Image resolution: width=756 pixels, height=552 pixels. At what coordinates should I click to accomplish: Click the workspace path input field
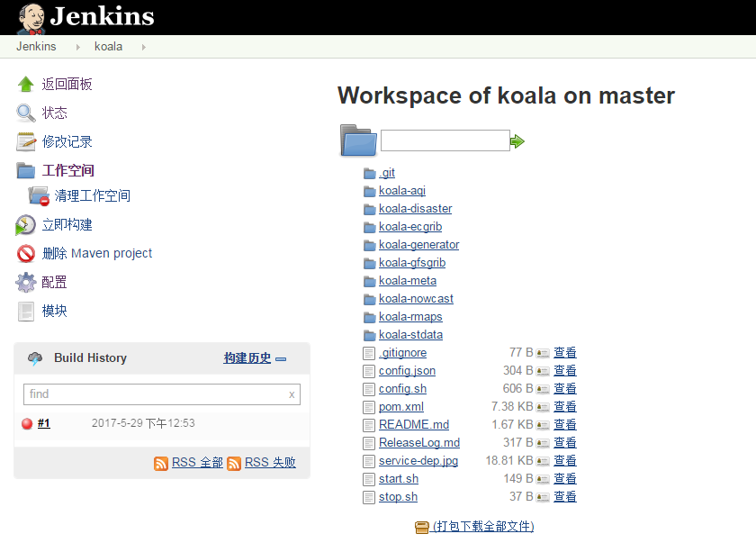coord(445,140)
